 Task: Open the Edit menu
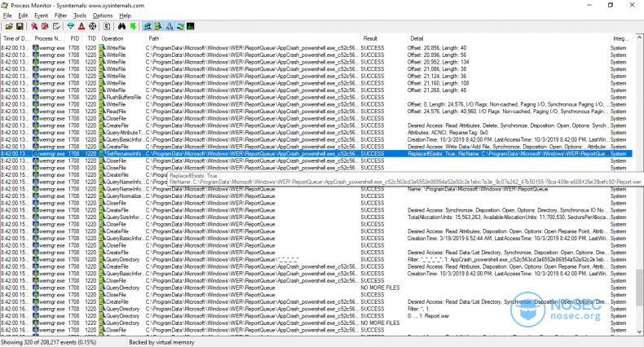click(x=23, y=15)
